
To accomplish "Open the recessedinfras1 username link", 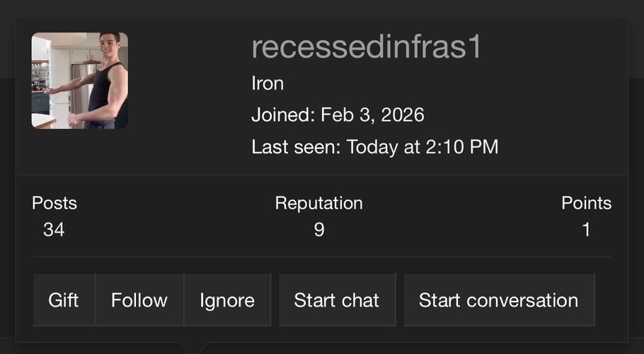I will pos(366,47).
